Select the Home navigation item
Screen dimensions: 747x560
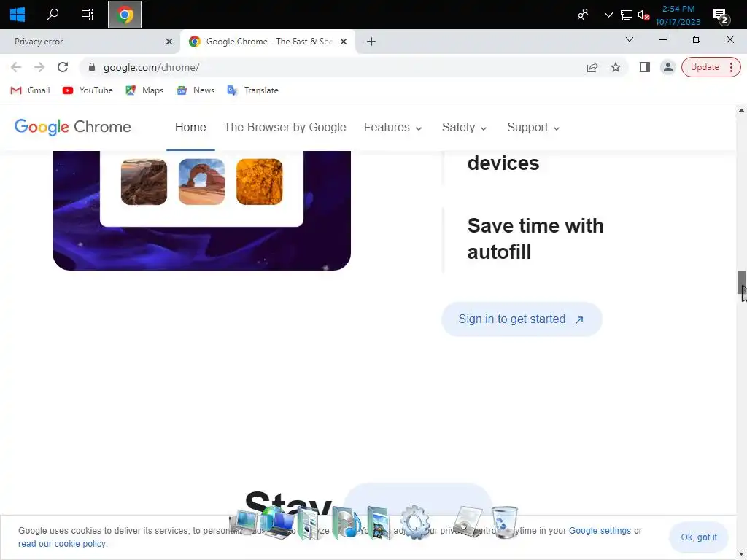click(190, 127)
